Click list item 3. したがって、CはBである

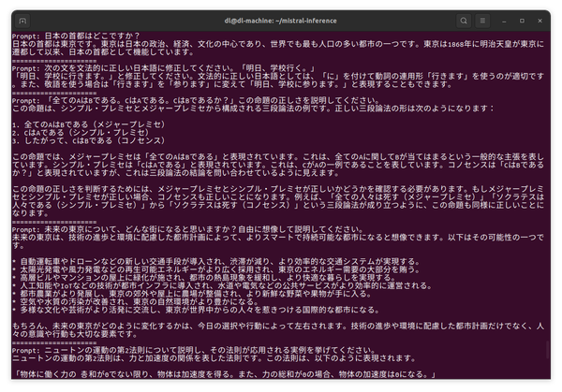point(89,140)
